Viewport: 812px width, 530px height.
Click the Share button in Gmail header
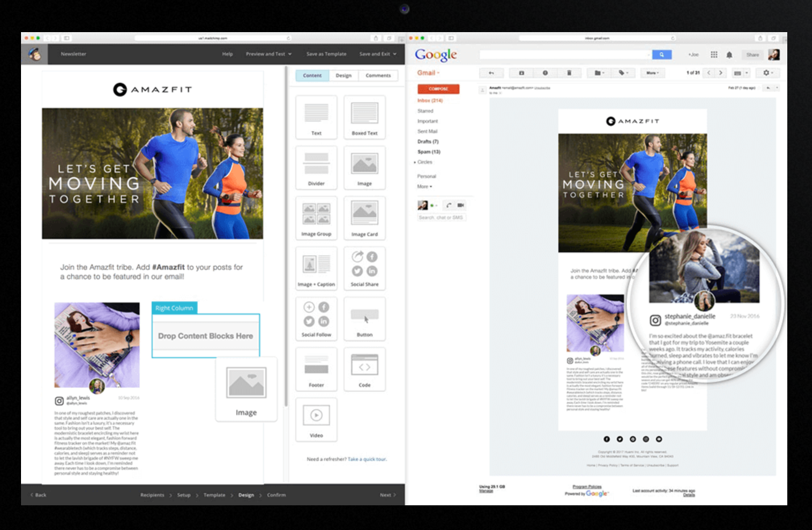[752, 55]
